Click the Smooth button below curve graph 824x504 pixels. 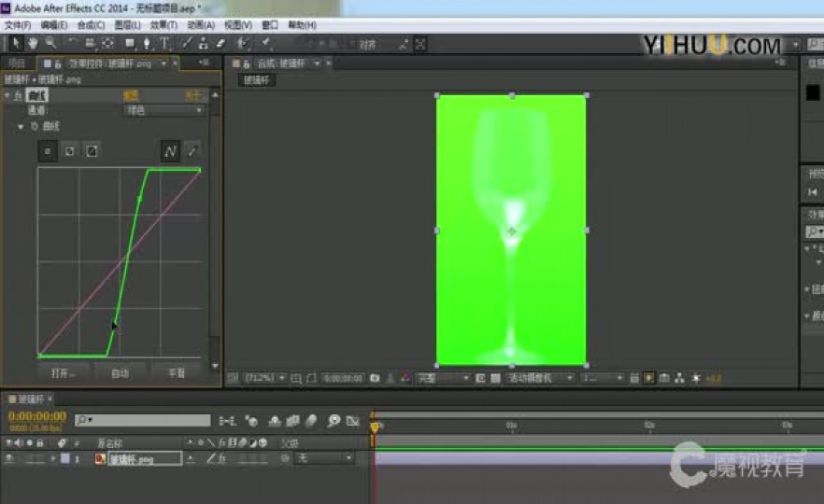coord(177,373)
